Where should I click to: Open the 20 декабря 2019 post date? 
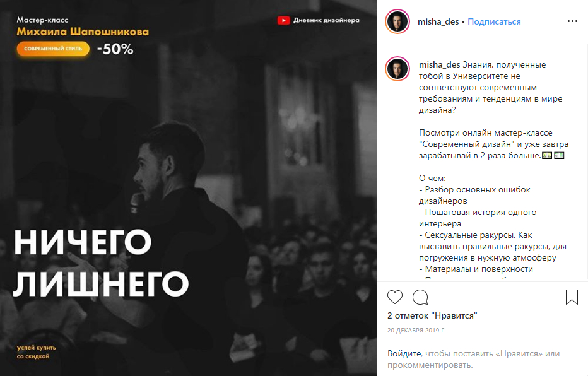(x=416, y=331)
